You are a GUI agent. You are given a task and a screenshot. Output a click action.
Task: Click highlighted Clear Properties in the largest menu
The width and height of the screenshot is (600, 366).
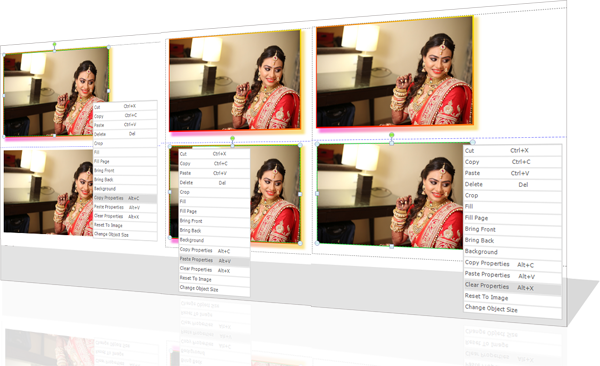[x=512, y=287]
